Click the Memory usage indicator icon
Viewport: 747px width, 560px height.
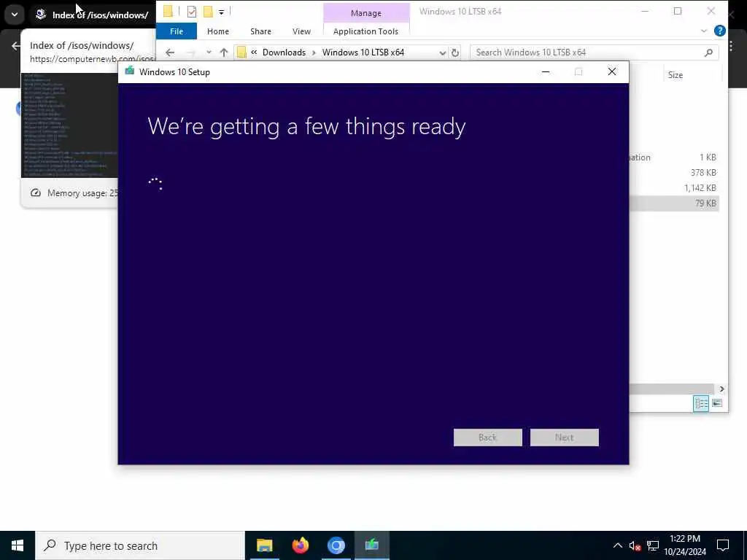(x=36, y=192)
